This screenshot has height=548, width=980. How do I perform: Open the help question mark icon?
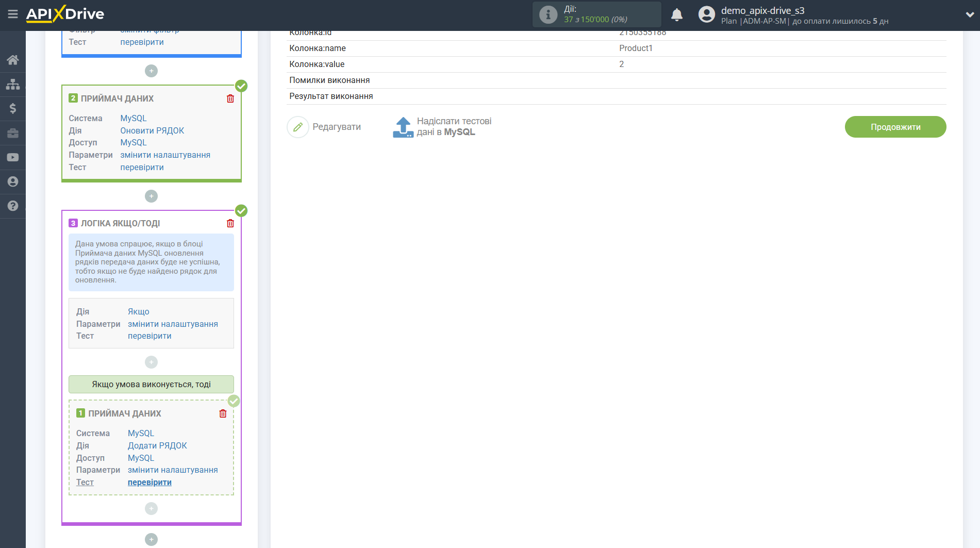click(13, 206)
